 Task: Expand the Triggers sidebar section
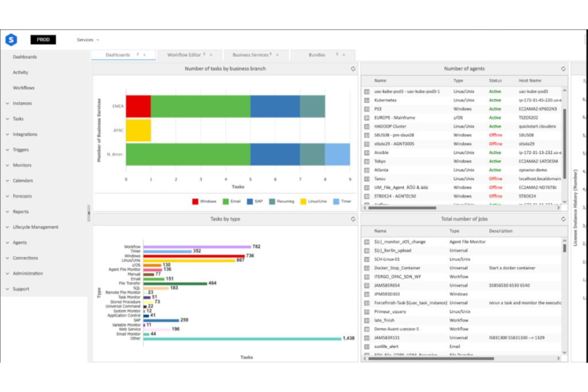[21, 150]
